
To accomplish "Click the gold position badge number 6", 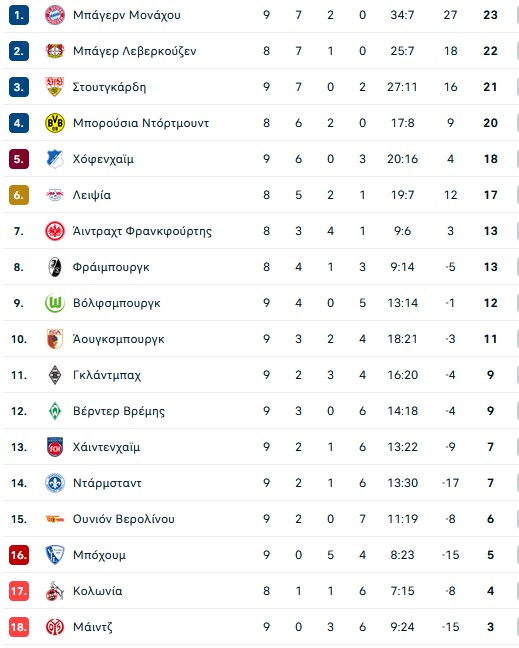I will 19,195.
